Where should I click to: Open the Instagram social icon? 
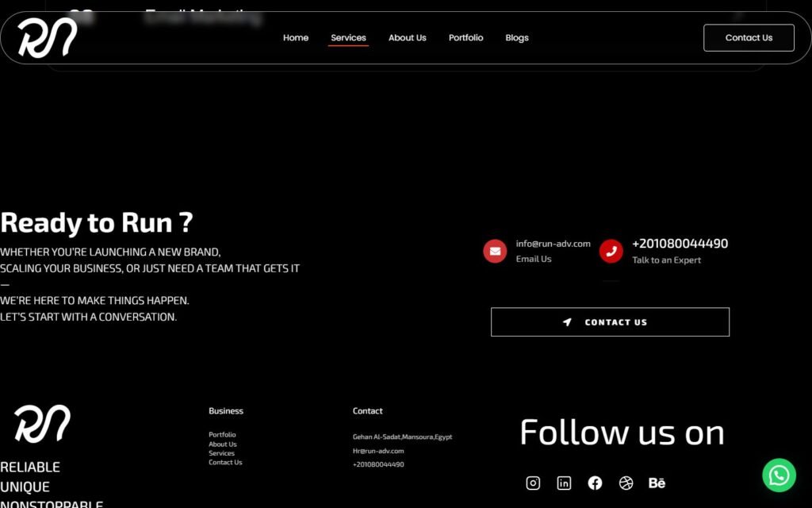pyautogui.click(x=533, y=483)
